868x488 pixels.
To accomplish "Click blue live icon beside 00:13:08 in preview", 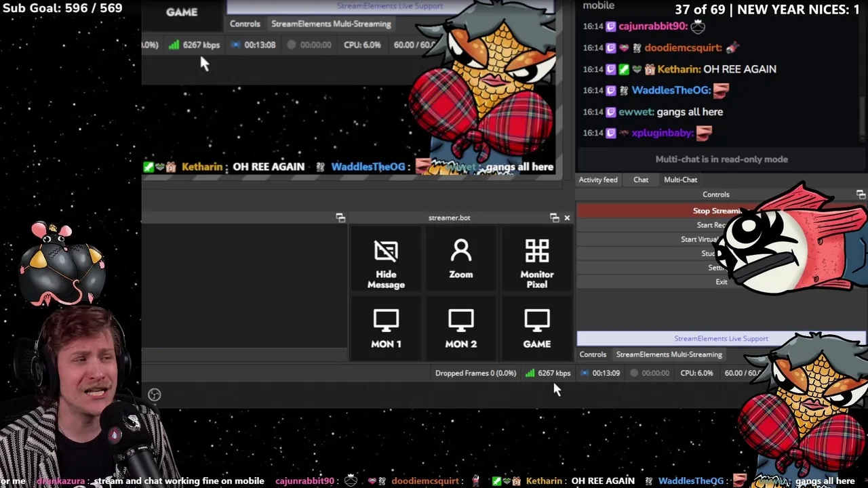I will pyautogui.click(x=235, y=45).
